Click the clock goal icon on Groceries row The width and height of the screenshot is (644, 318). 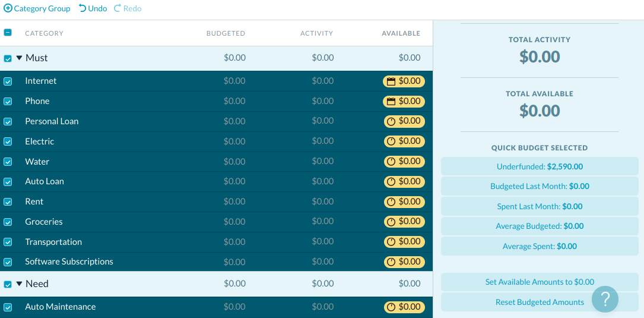pos(391,222)
